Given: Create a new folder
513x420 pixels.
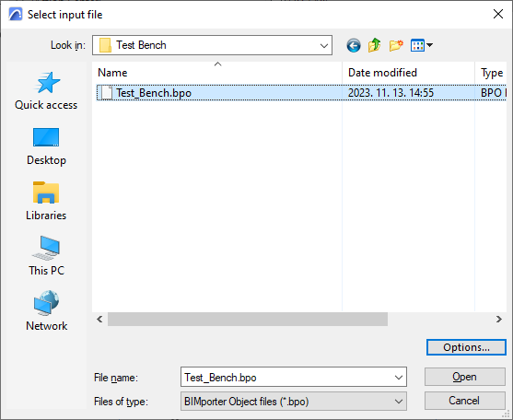Looking at the screenshot, I should click(x=396, y=45).
